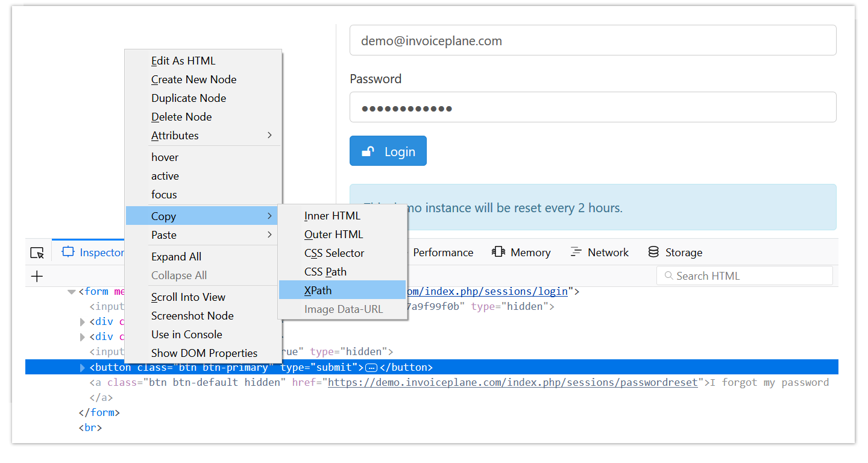Screen dimensions: 868x463
Task: Switch to the Memory tab
Action: [521, 252]
